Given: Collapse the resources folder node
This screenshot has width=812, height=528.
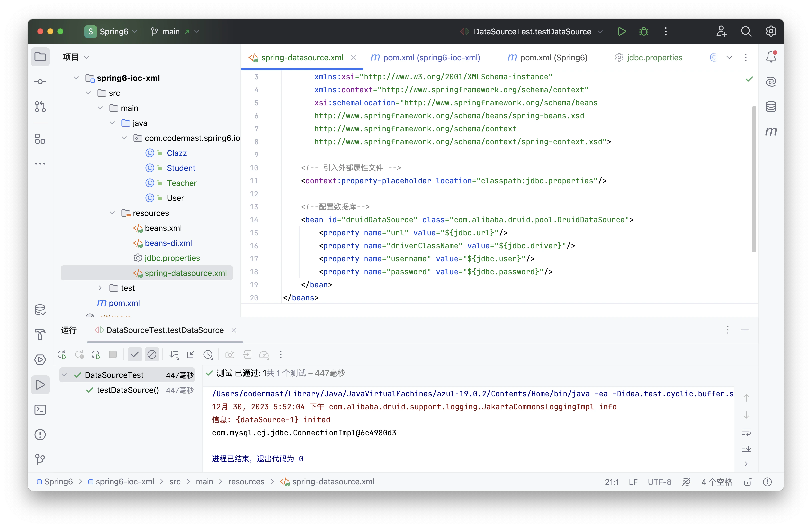Looking at the screenshot, I should click(x=112, y=213).
